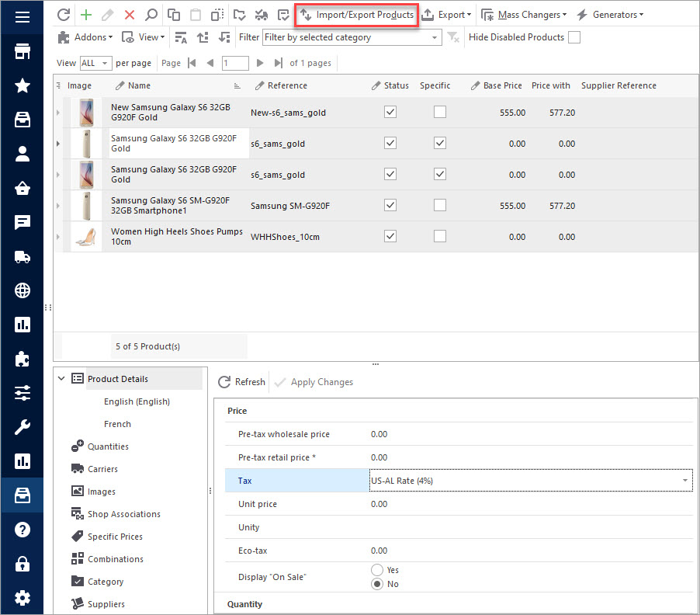Go to next page arrow
Image resolution: width=700 pixels, height=615 pixels.
(260, 63)
